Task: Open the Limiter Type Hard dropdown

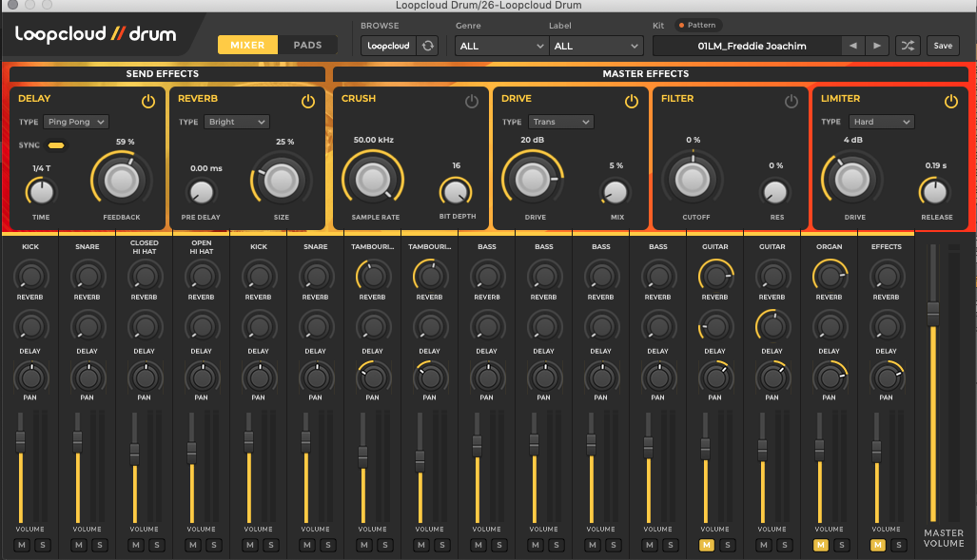Action: click(881, 122)
